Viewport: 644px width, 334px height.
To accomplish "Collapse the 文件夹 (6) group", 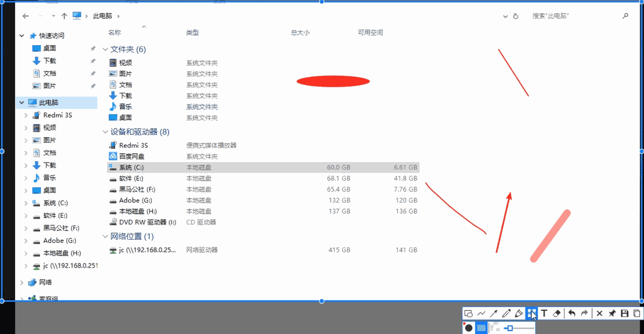I will pos(105,49).
